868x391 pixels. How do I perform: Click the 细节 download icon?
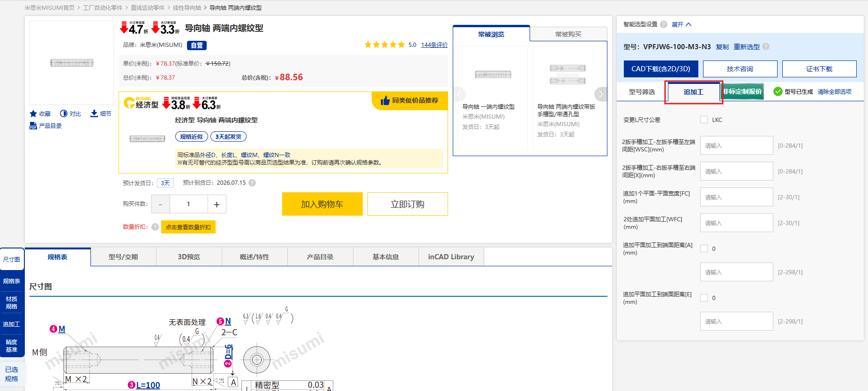coord(94,113)
